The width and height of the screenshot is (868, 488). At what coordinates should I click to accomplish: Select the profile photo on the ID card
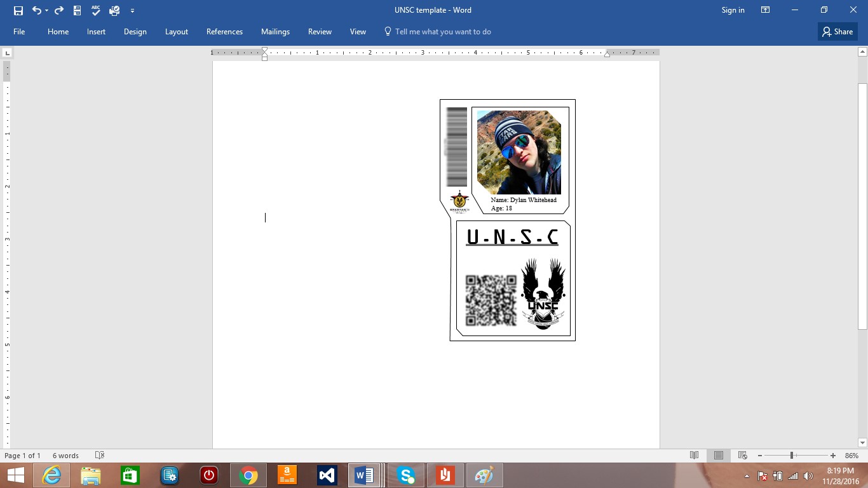[x=519, y=152]
